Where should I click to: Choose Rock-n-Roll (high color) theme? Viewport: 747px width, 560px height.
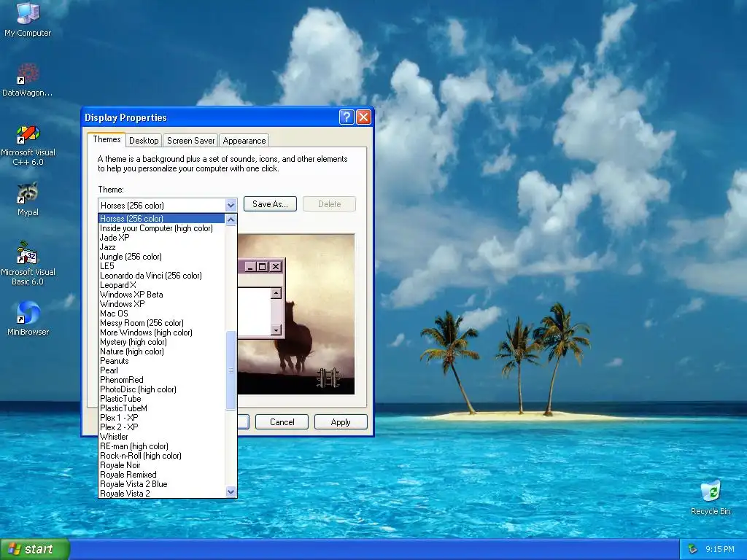161,456
